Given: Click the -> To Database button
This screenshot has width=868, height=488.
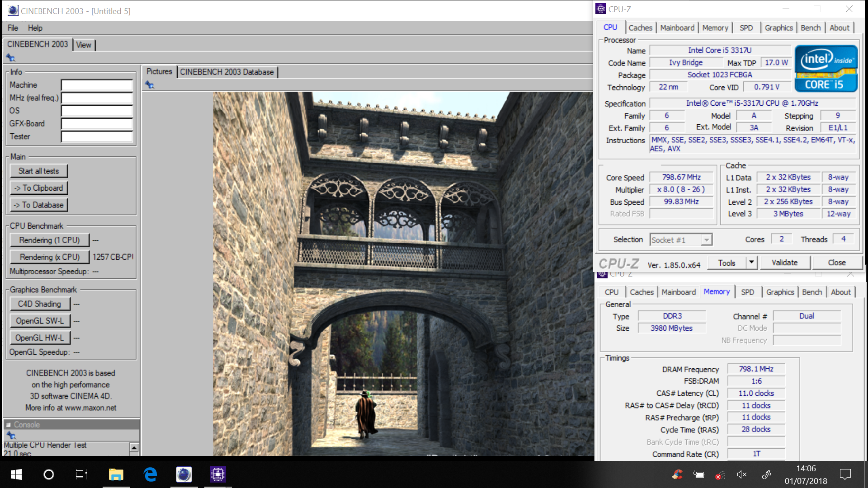Looking at the screenshot, I should pos(39,205).
